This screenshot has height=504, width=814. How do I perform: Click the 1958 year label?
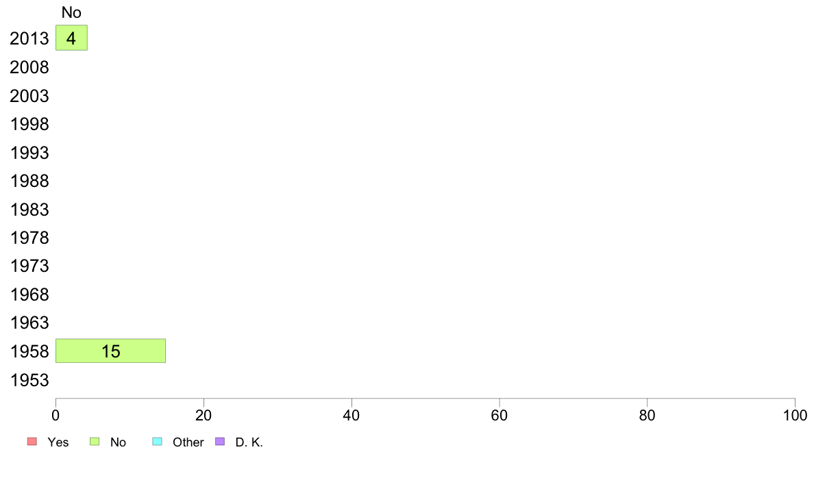point(29,351)
